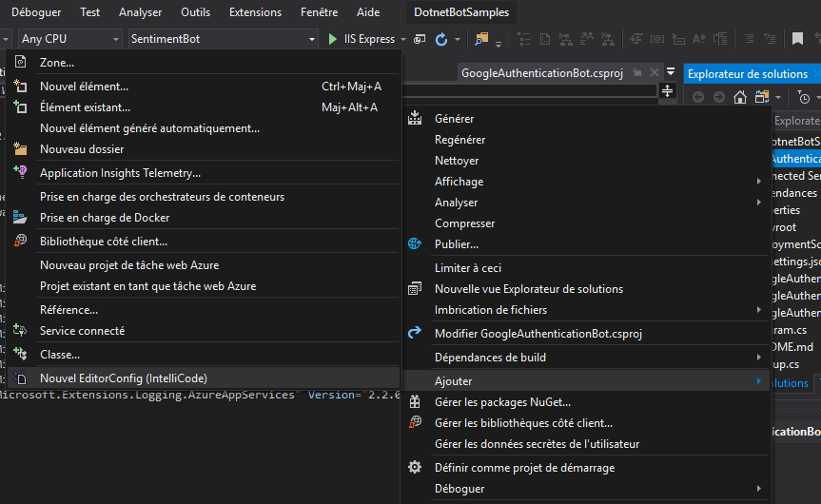Viewport: 821px width, 504px height.
Task: Click the find in files toolbar icon
Action: (481, 39)
